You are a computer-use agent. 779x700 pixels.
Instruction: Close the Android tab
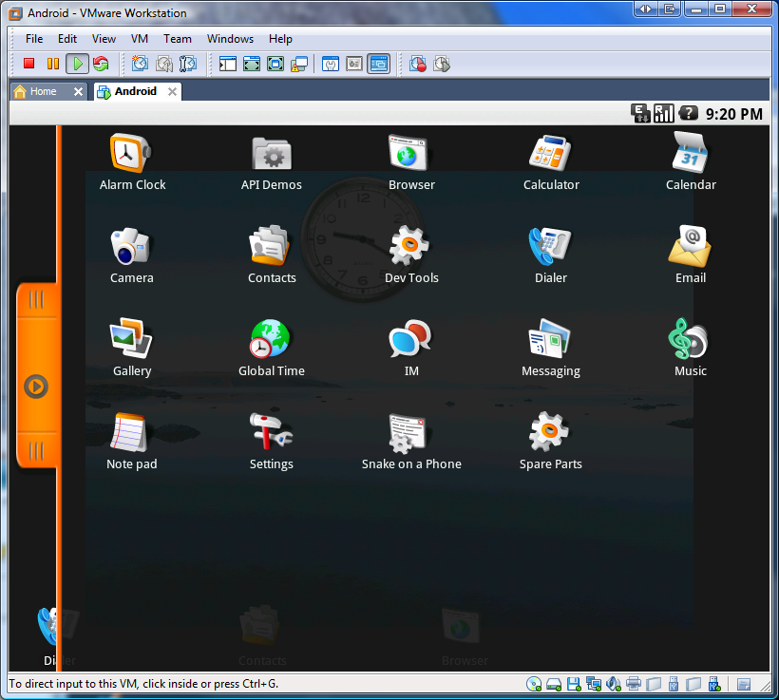pyautogui.click(x=172, y=91)
